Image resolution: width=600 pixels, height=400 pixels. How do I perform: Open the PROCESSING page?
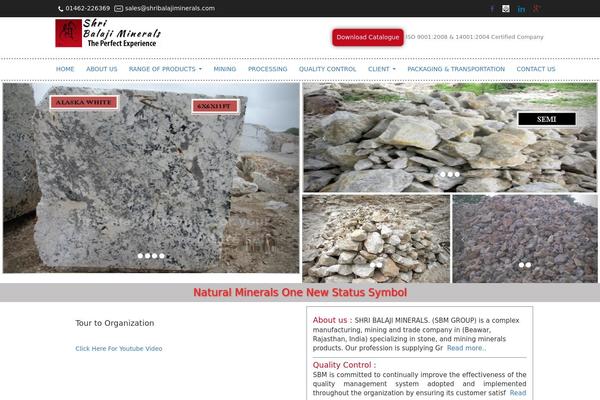[x=267, y=69]
